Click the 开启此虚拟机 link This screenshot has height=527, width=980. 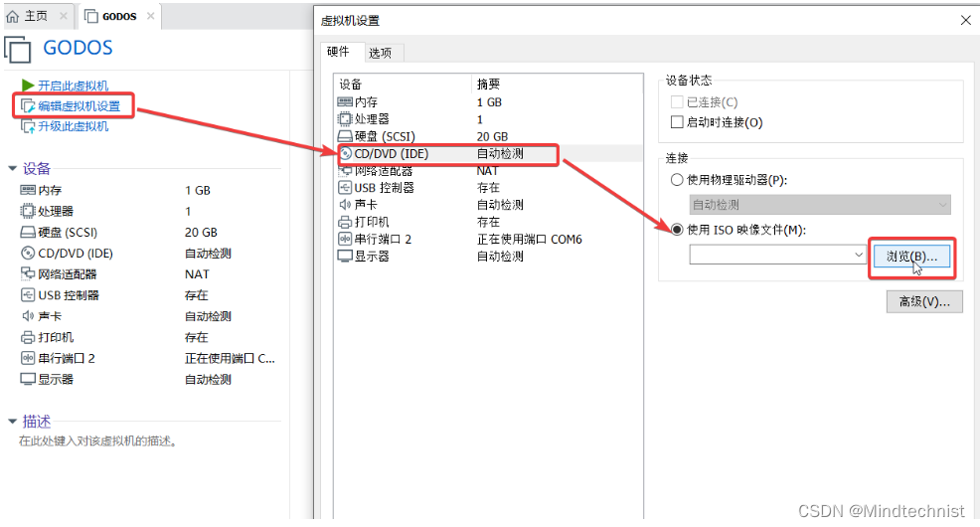coord(74,86)
